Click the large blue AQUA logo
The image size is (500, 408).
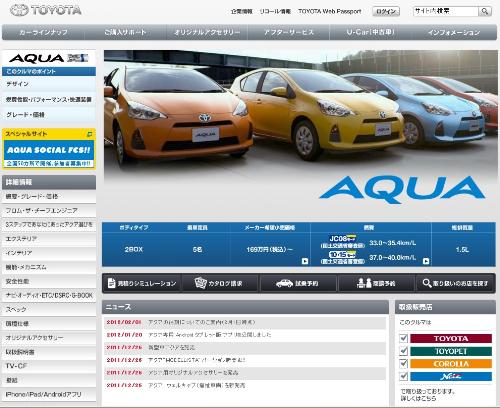click(x=402, y=189)
